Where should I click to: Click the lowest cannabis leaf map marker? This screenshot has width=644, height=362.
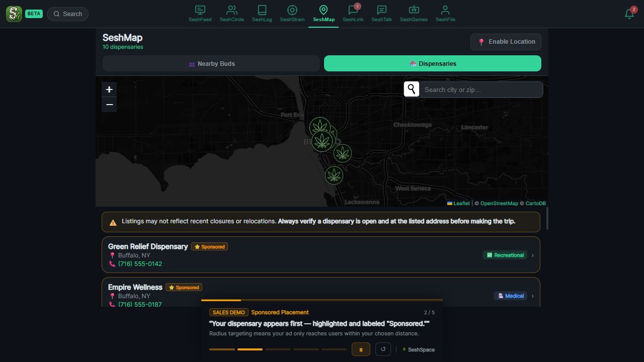pyautogui.click(x=334, y=175)
